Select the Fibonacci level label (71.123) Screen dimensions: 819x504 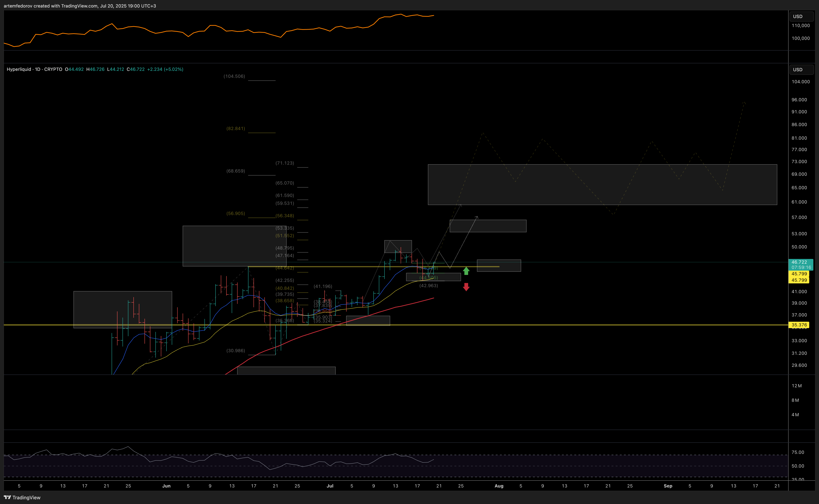(285, 163)
